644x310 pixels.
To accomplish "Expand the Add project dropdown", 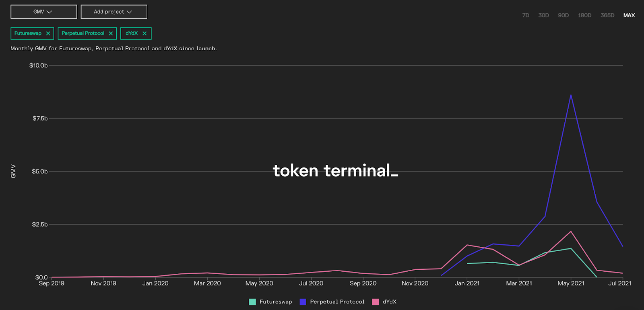I will tap(114, 12).
